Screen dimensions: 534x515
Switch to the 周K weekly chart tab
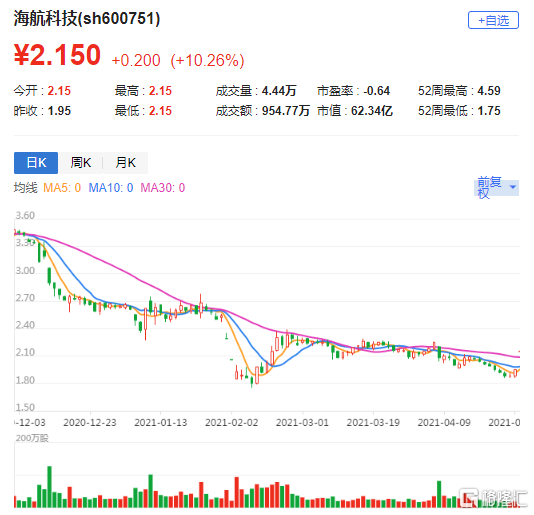pos(81,163)
